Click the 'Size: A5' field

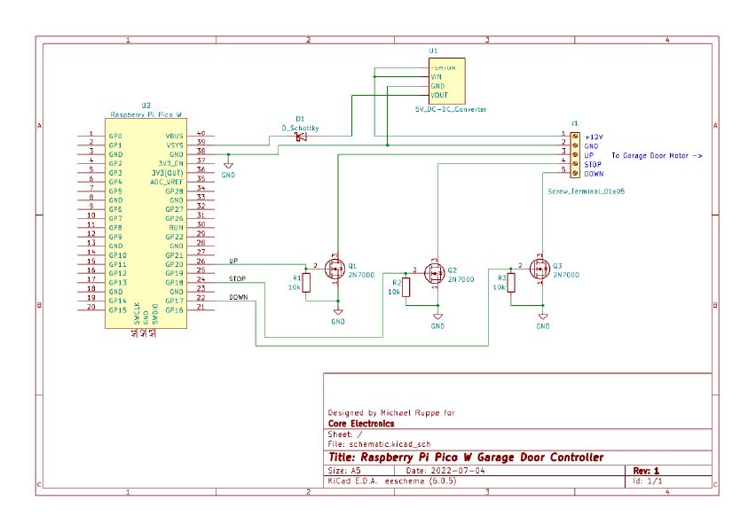pyautogui.click(x=343, y=471)
